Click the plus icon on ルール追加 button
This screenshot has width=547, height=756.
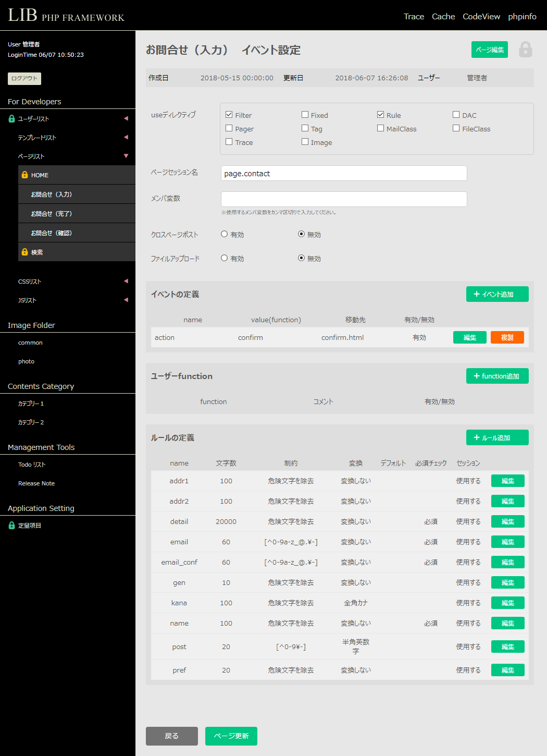click(x=476, y=437)
